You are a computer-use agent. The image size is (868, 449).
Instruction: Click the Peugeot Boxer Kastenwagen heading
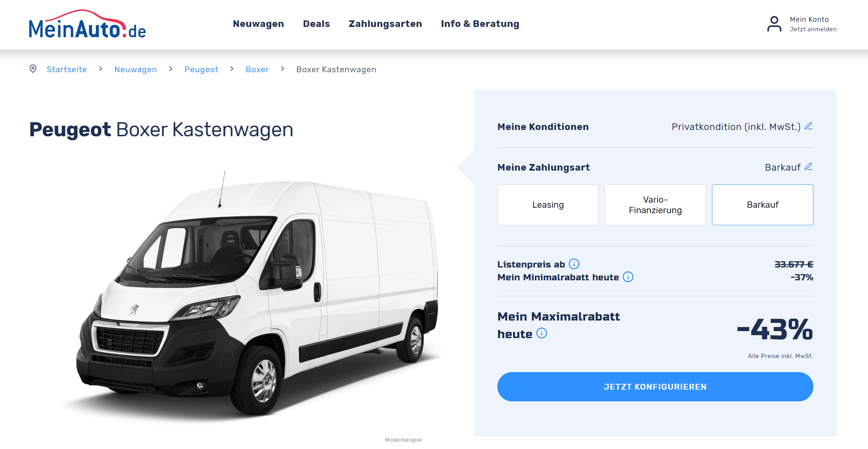pyautogui.click(x=161, y=130)
